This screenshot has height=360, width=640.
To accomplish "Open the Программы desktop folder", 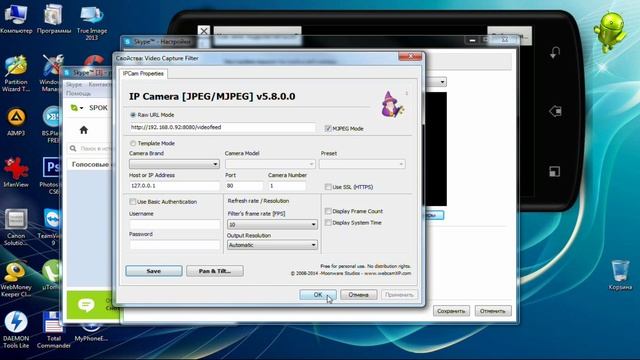I will point(53,19).
